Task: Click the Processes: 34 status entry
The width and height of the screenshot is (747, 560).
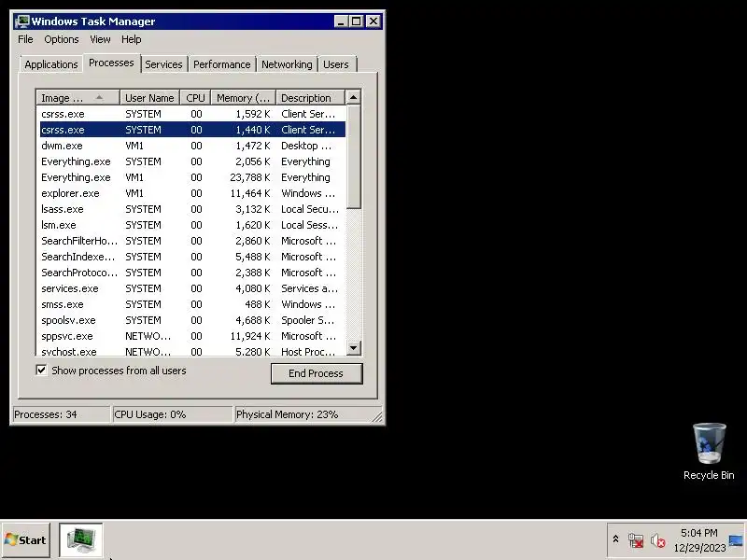Action: (x=61, y=414)
